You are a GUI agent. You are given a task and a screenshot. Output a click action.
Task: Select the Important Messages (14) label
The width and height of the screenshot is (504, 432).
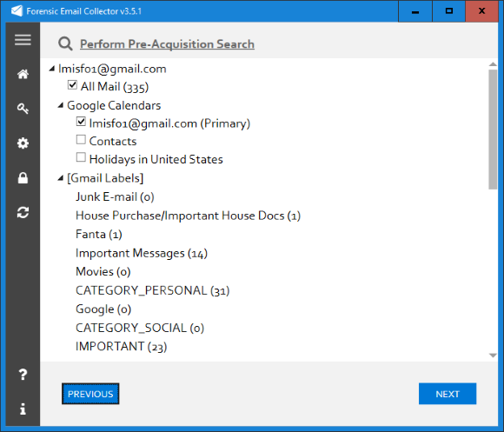(x=142, y=253)
